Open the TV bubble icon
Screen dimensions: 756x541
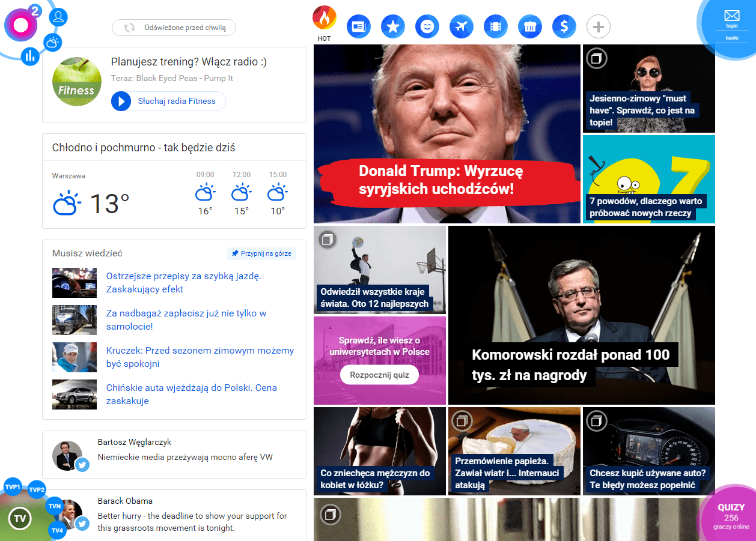tap(20, 518)
